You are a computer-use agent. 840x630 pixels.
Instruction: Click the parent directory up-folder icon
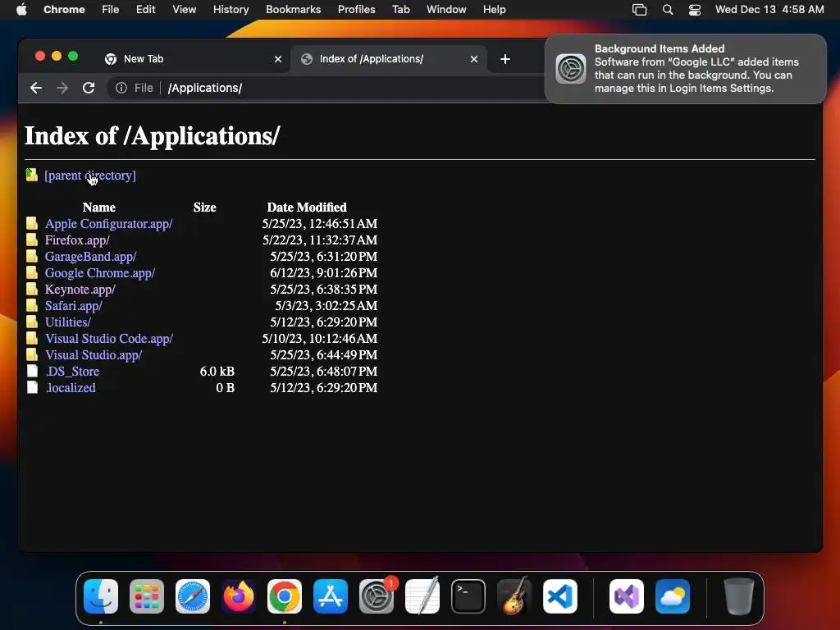click(x=32, y=175)
